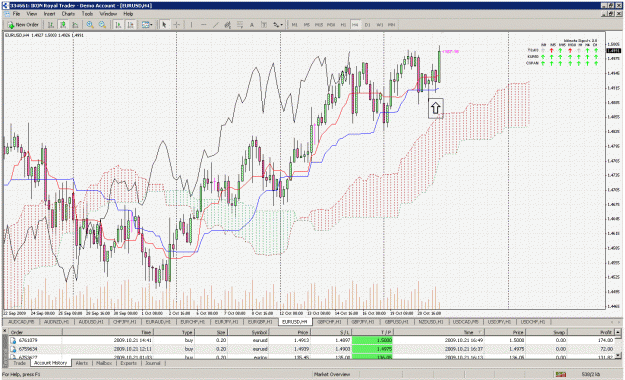Image resolution: width=625 pixels, height=380 pixels.
Task: Select the crosshair tool
Action: [176, 25]
